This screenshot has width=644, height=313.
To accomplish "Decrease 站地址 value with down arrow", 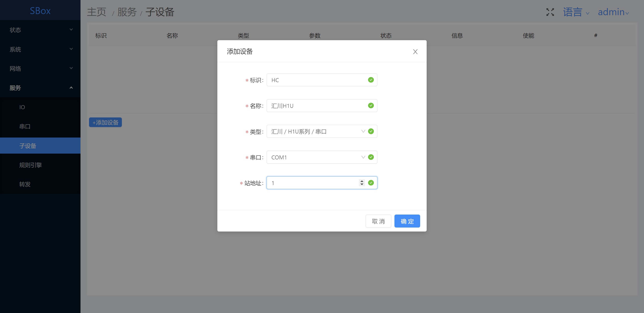I will click(x=362, y=184).
